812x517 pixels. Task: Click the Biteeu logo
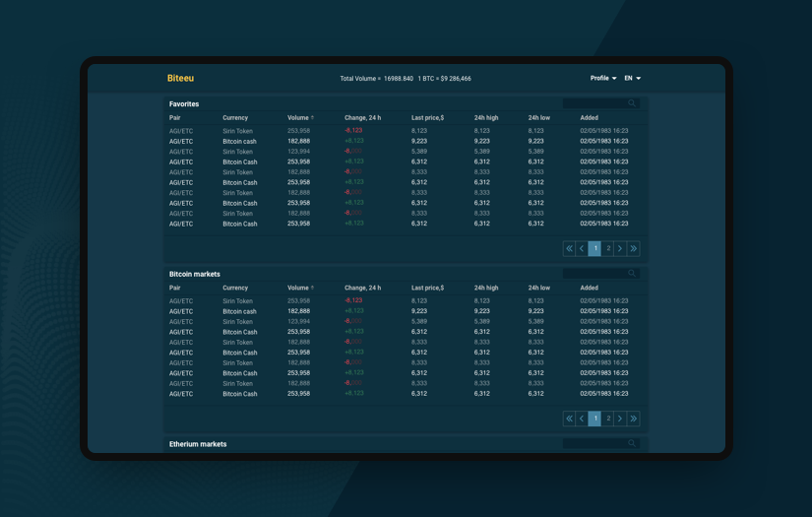point(180,78)
